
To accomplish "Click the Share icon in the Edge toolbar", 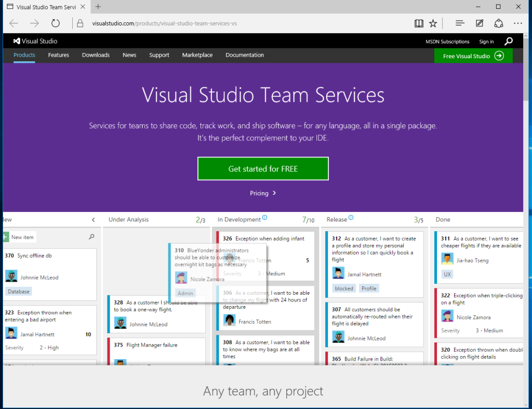I will (x=499, y=23).
